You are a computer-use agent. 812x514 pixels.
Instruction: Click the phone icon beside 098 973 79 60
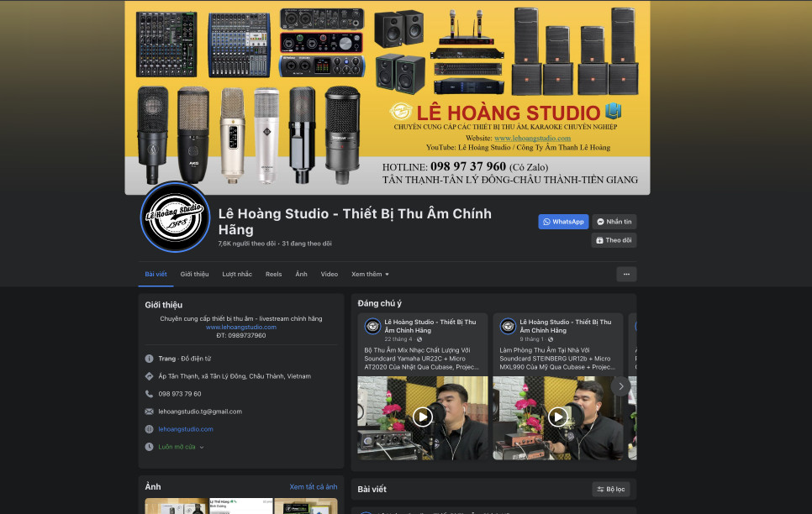tap(149, 394)
